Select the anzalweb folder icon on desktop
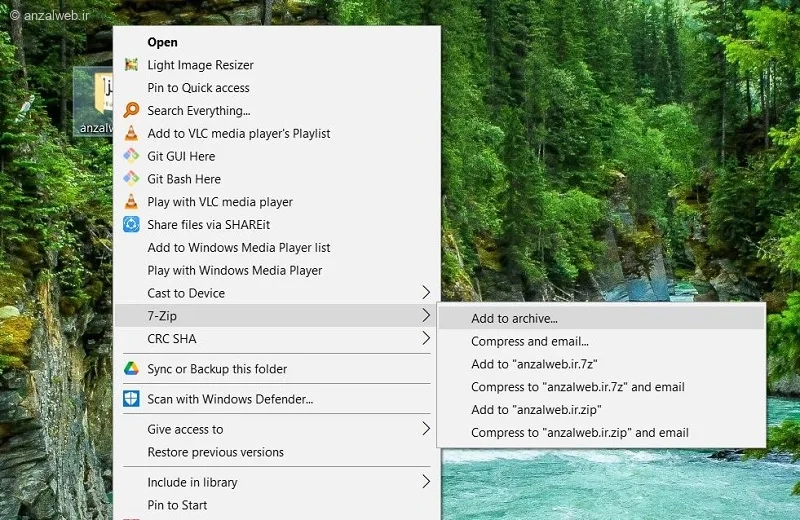The width and height of the screenshot is (800, 520). tap(93, 102)
